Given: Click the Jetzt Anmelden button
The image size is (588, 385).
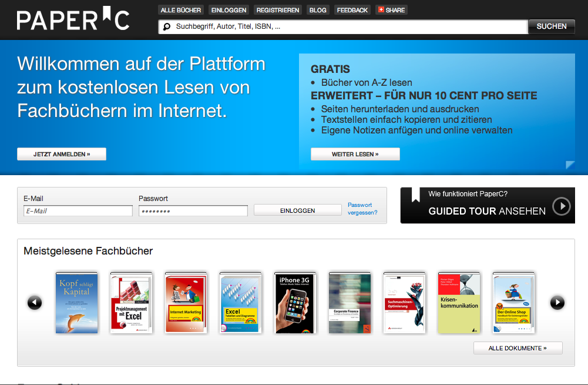Looking at the screenshot, I should (62, 154).
